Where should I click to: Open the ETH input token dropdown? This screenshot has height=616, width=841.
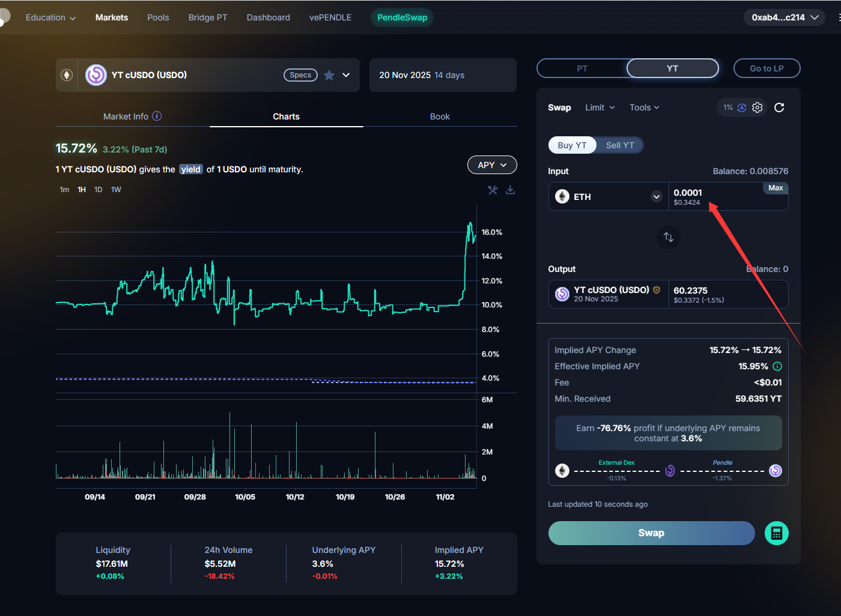656,197
